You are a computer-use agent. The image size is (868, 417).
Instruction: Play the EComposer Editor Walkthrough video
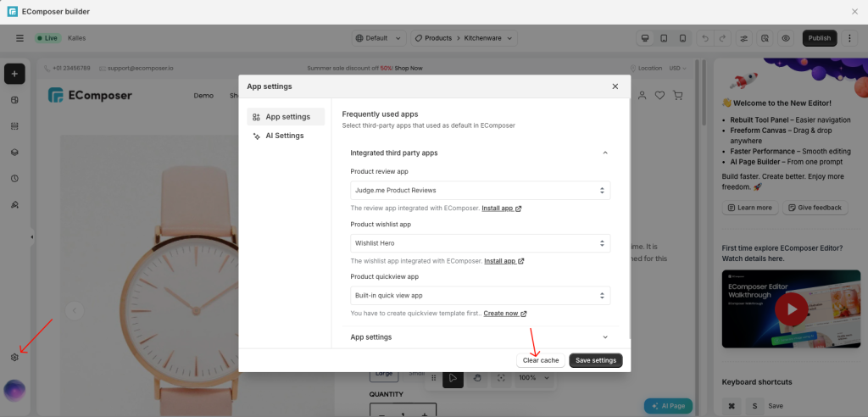(791, 309)
